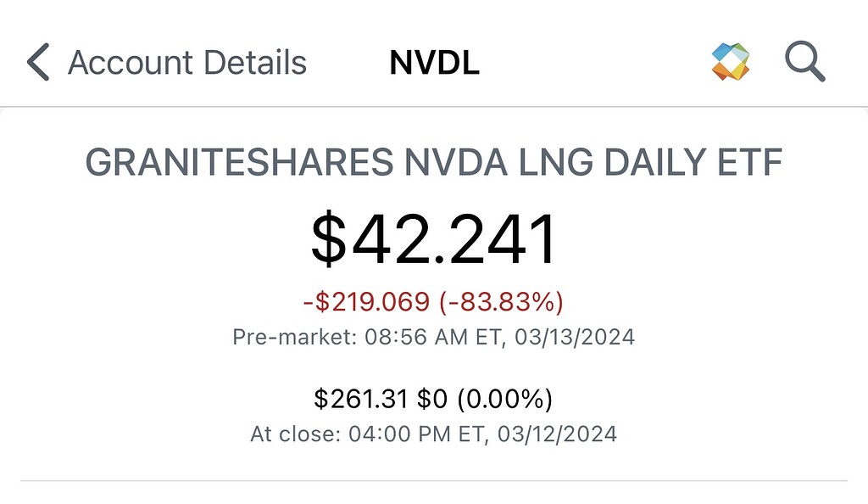Tap the At close 04:00 PM line

point(432,434)
